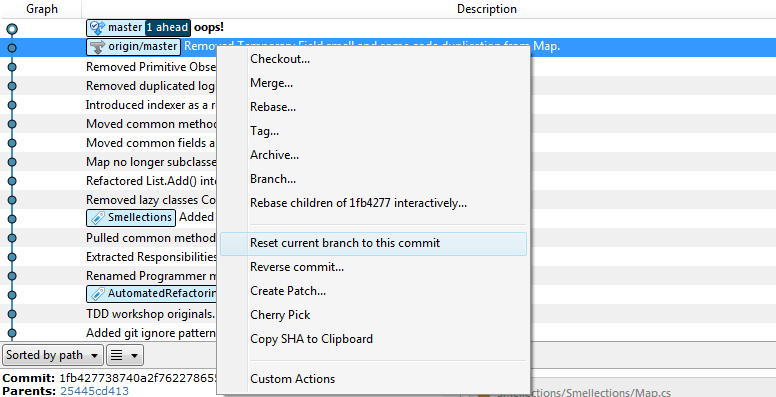Select the 'Refactored List.Add()' commit row

coord(108,181)
